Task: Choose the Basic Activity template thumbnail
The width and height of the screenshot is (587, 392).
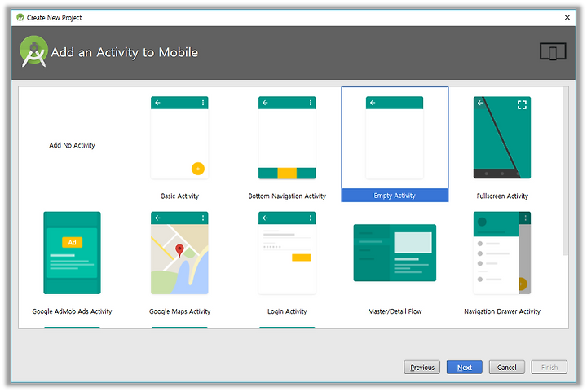Action: (179, 138)
